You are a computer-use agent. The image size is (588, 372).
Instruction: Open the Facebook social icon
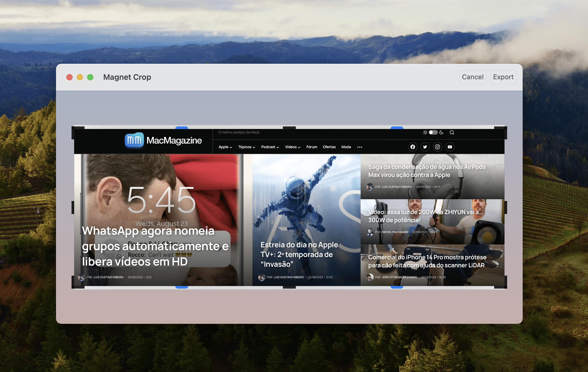tap(413, 147)
